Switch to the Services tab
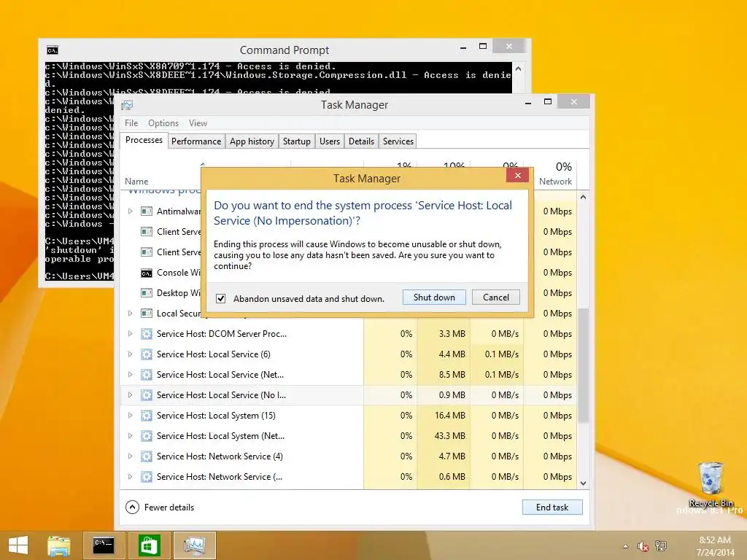 (398, 141)
